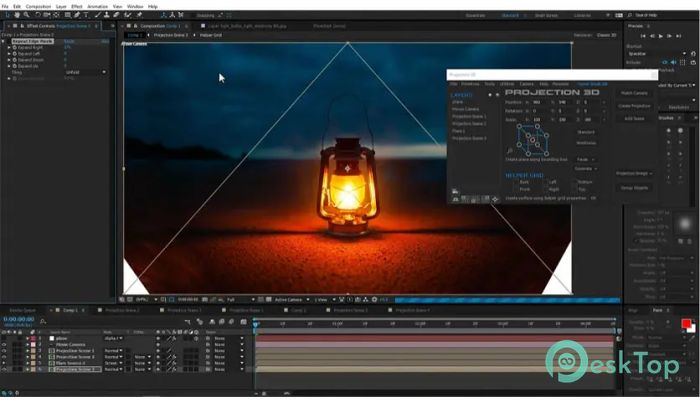Click the Match Camera button

[634, 93]
